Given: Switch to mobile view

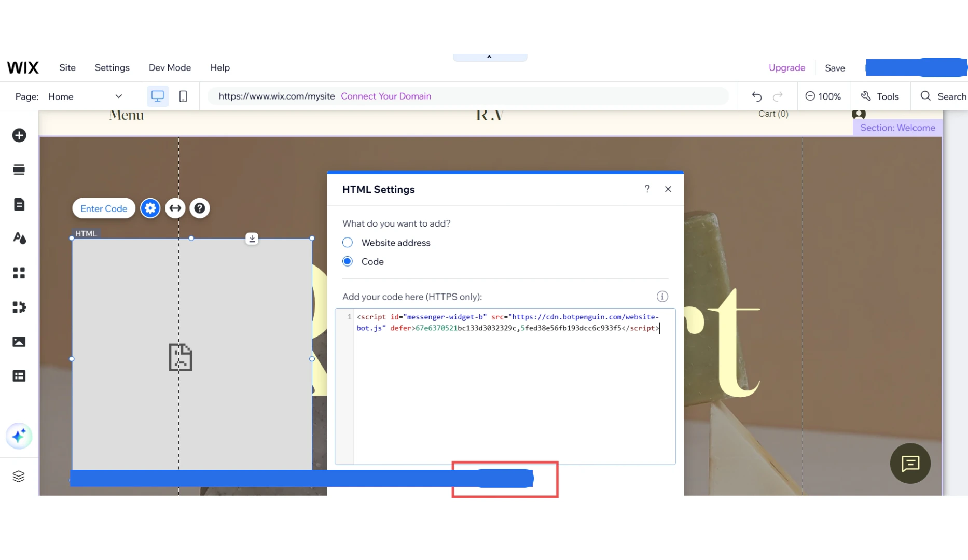Looking at the screenshot, I should (x=183, y=96).
